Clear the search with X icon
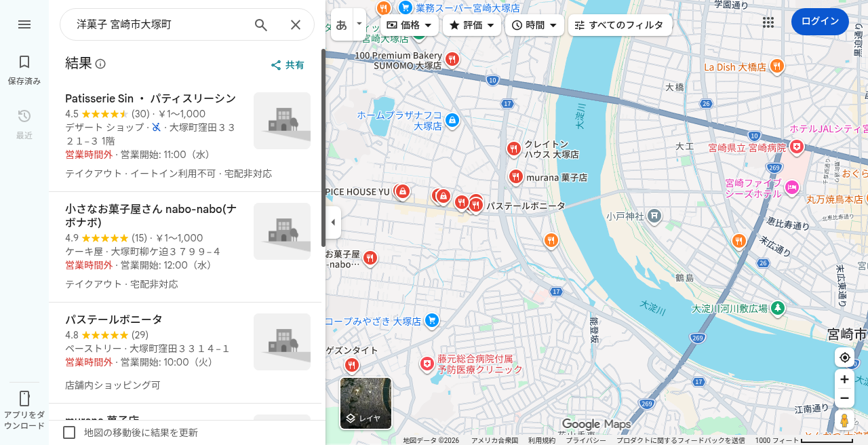The height and width of the screenshot is (445, 868). pyautogui.click(x=296, y=24)
